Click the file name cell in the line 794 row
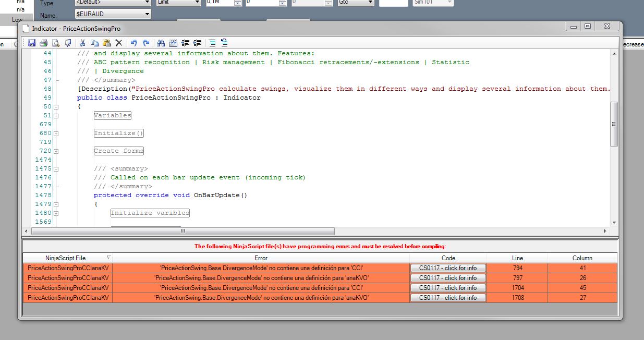Screen dimensions: 644x340 click(68, 268)
